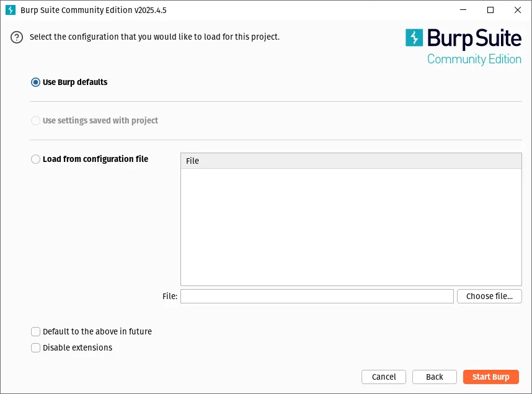Tick the Disable extensions checkbox
Screen dimensions: 532x394
[x=35, y=348]
